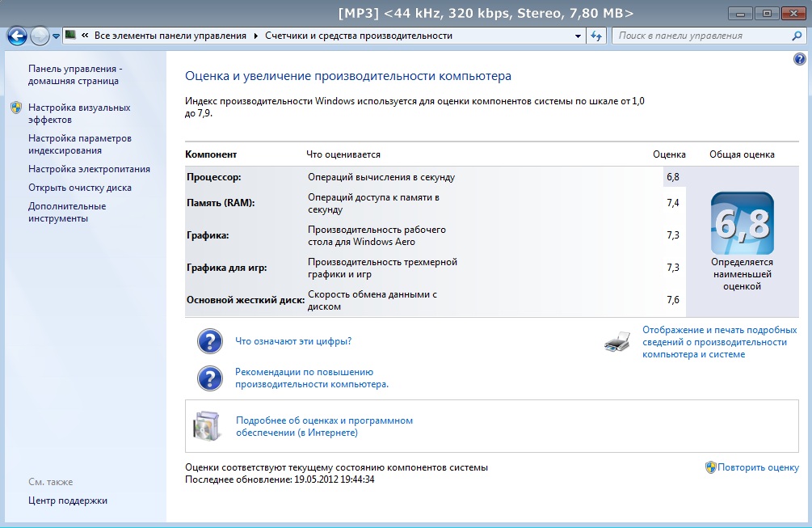Open 'Центр поддержки' link
This screenshot has width=812, height=528.
coord(68,501)
